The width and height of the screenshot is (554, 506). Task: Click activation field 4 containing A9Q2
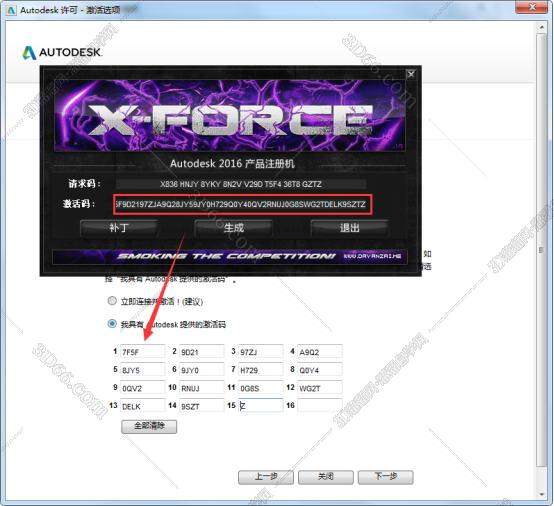320,352
